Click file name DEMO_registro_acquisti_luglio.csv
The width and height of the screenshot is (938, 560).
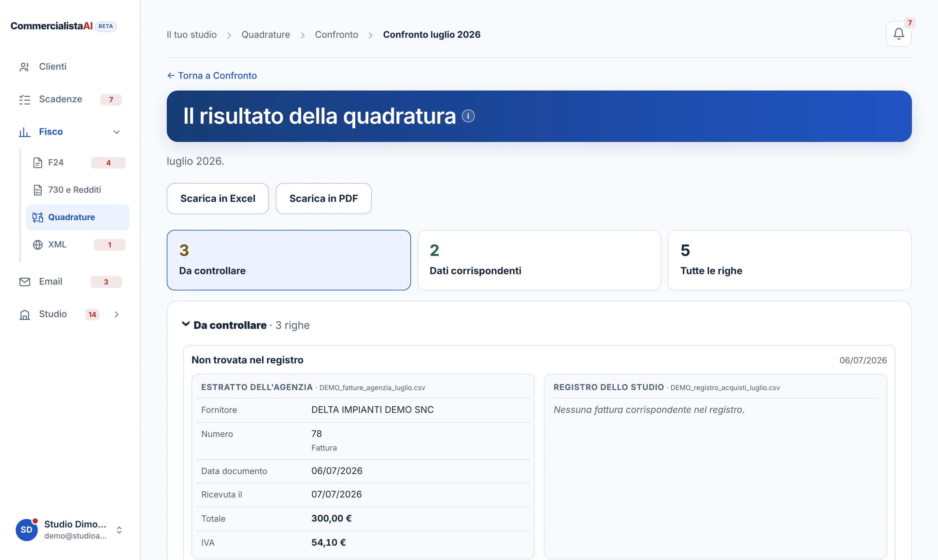[725, 387]
